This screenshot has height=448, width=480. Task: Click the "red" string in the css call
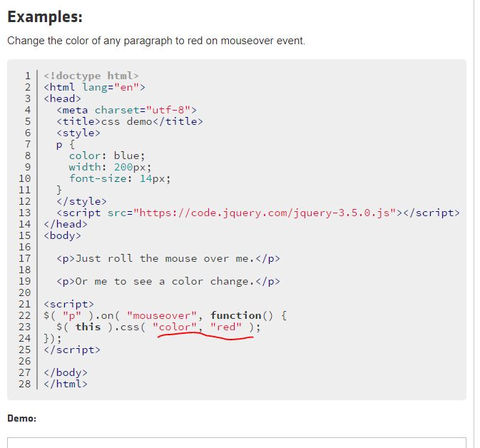226,327
